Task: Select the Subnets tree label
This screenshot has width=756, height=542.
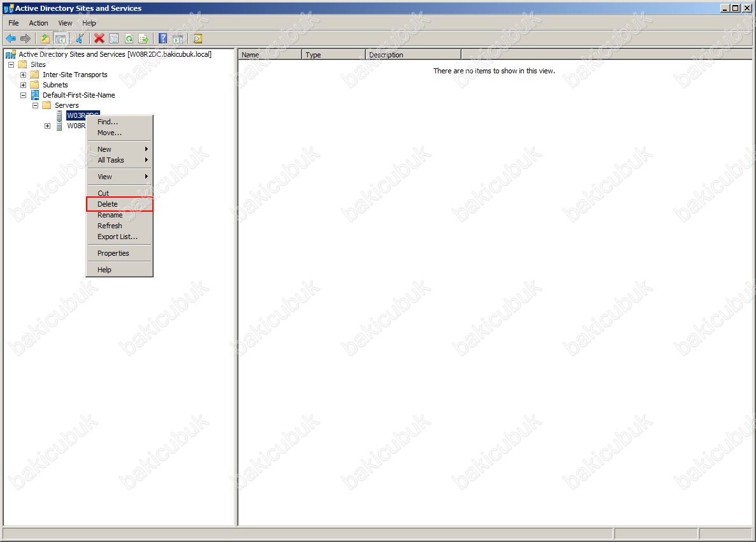Action: [55, 85]
